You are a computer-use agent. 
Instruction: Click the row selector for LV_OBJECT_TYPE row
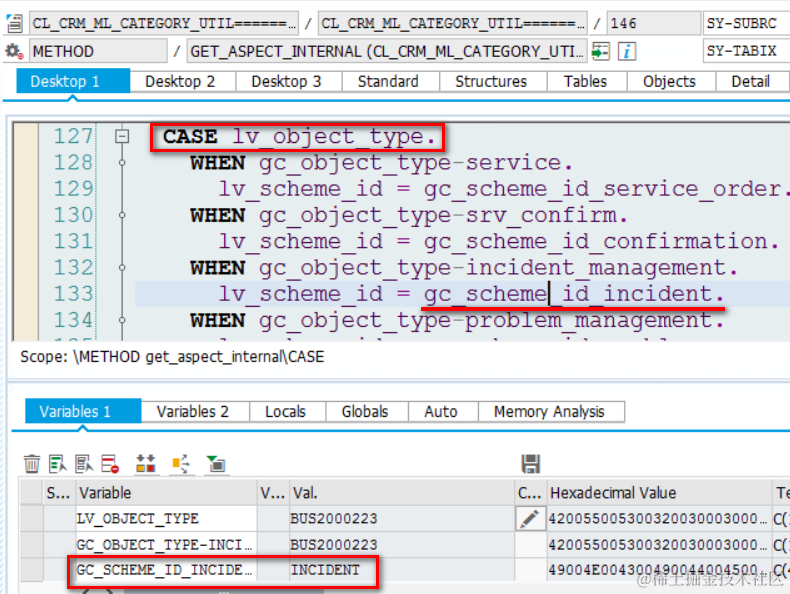click(x=31, y=518)
